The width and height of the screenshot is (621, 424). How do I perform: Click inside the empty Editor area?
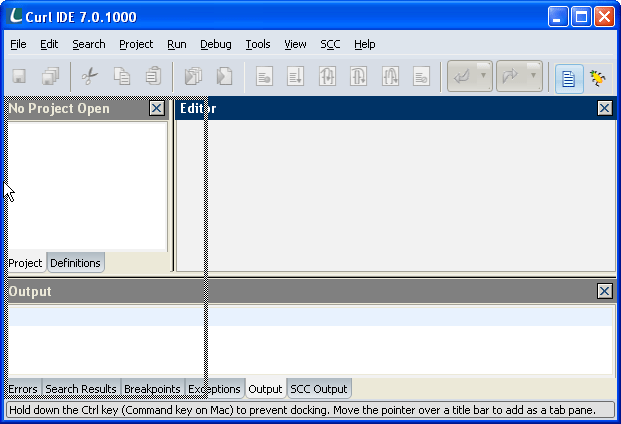400,195
